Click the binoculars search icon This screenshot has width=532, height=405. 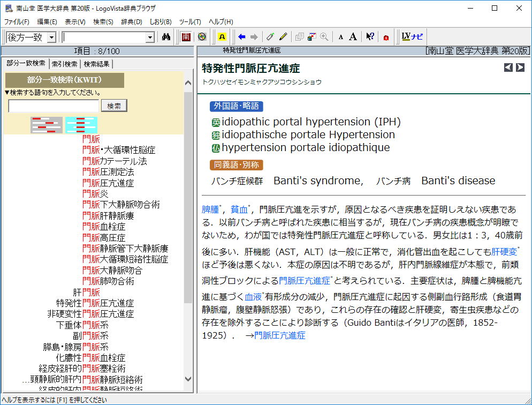[166, 37]
